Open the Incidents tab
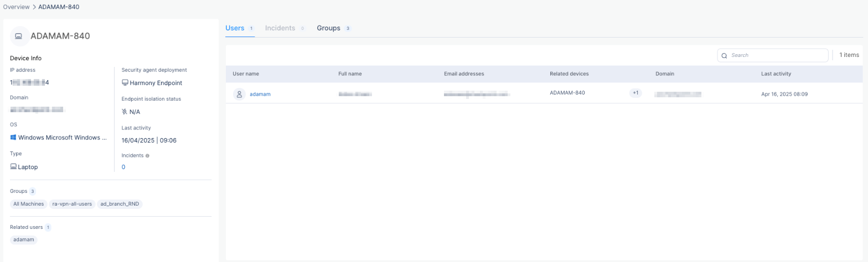This screenshot has height=262, width=868. tap(280, 28)
